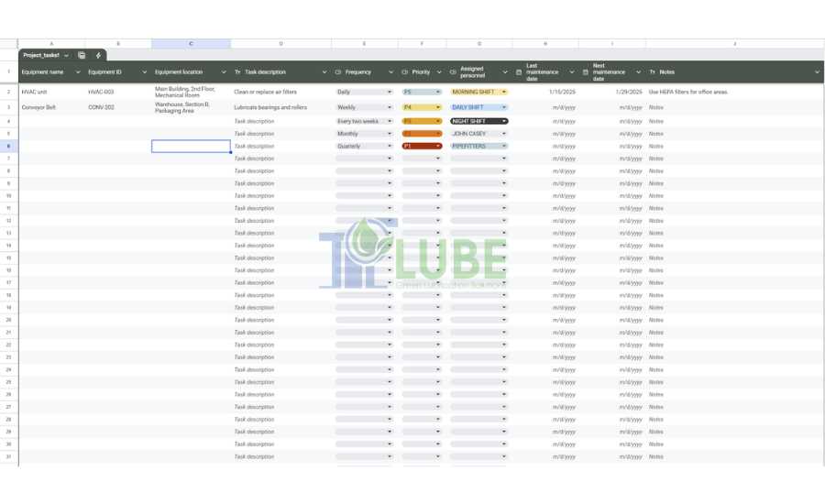Open the Equipment location column menu arrow

point(224,72)
